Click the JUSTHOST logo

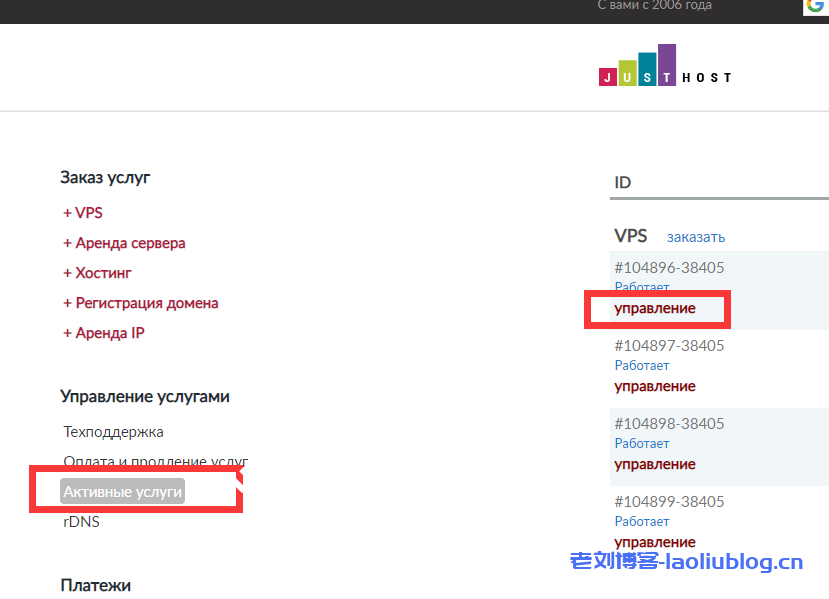[x=665, y=66]
